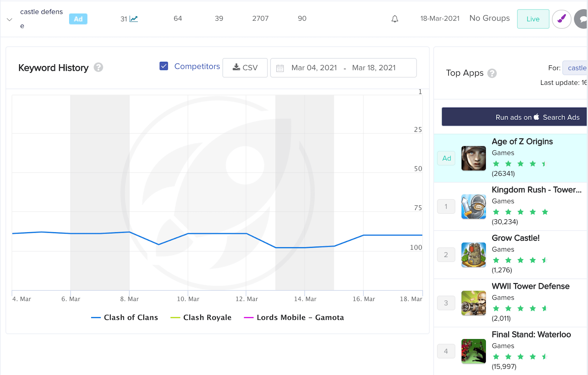Click rank badge 4 for Final Stand: Waterloo
This screenshot has width=588, height=375.
pos(446,351)
